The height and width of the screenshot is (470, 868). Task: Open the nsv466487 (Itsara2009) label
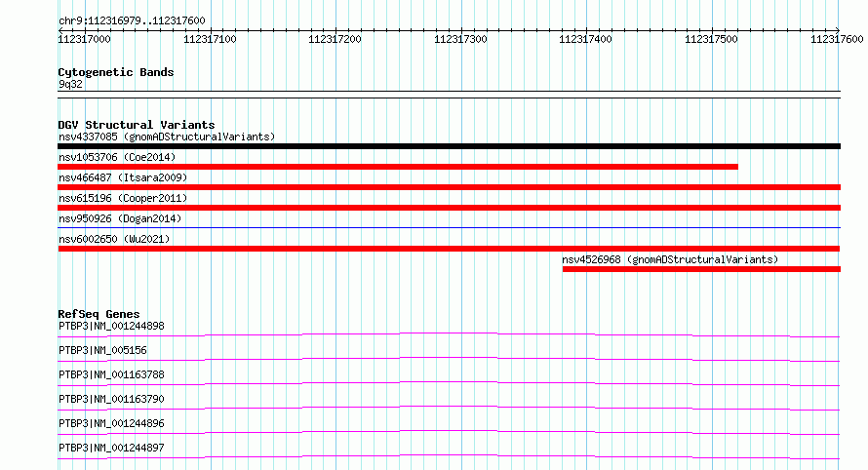point(123,177)
